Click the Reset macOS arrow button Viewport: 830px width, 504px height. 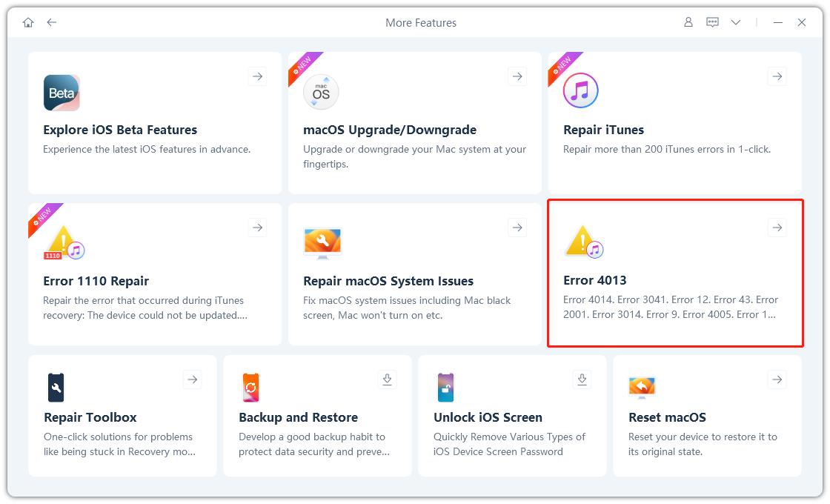pos(777,379)
